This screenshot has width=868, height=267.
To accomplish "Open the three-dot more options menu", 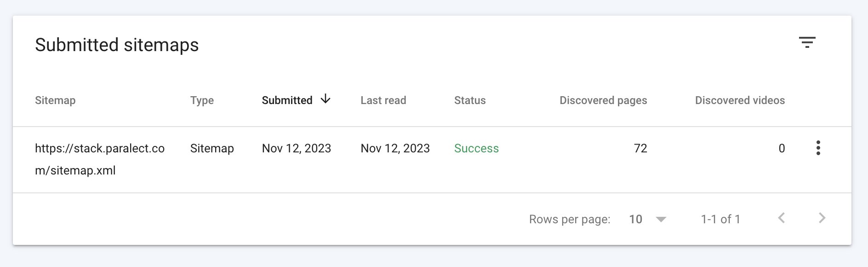I will [x=818, y=148].
